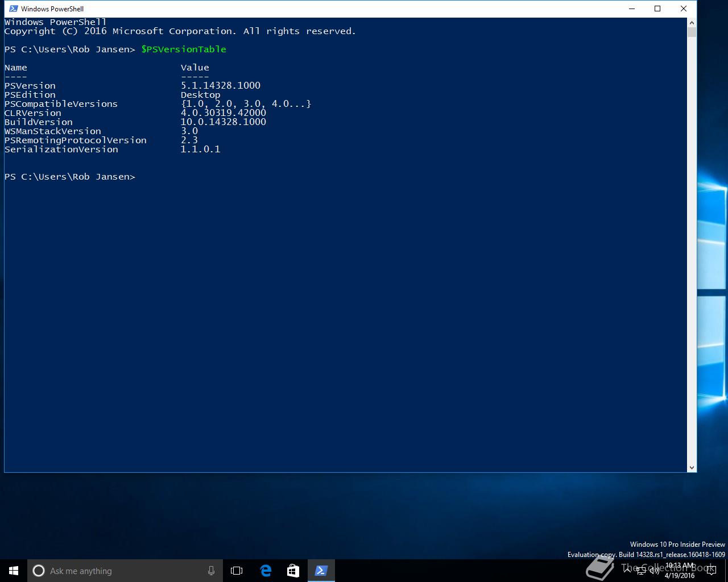The height and width of the screenshot is (582, 728).
Task: Click the PowerShell scrollbar up arrow
Action: click(692, 22)
